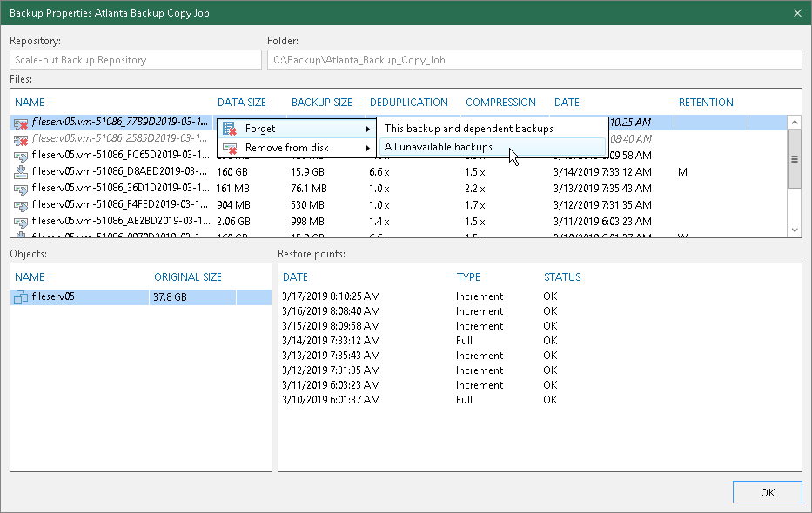
Task: Click icon of fileserv05.vm-51086_36D1D file
Action: (22, 189)
